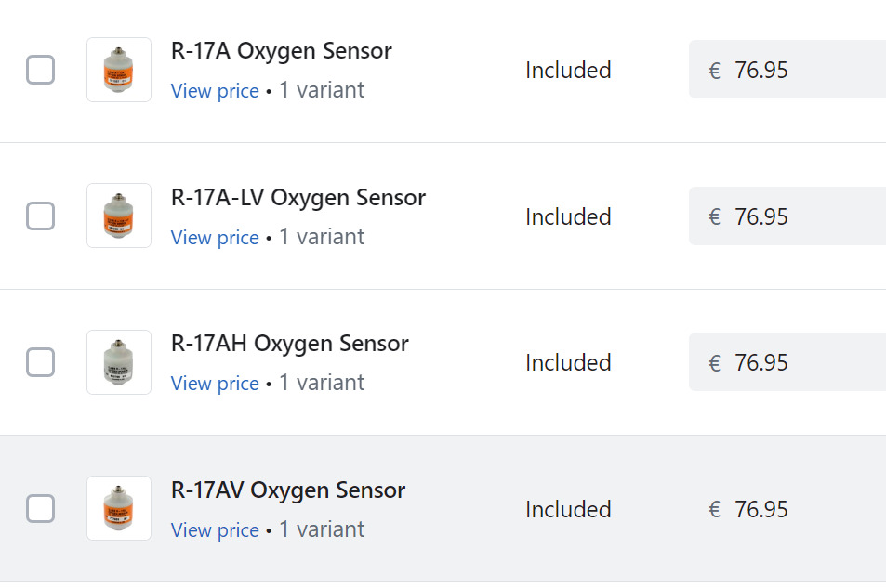Open the R-17A Oxygen Sensor thumbnail

click(x=119, y=70)
